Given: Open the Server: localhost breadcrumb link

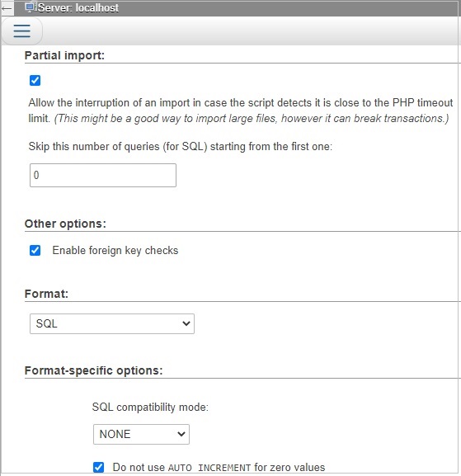Looking at the screenshot, I should [78, 8].
